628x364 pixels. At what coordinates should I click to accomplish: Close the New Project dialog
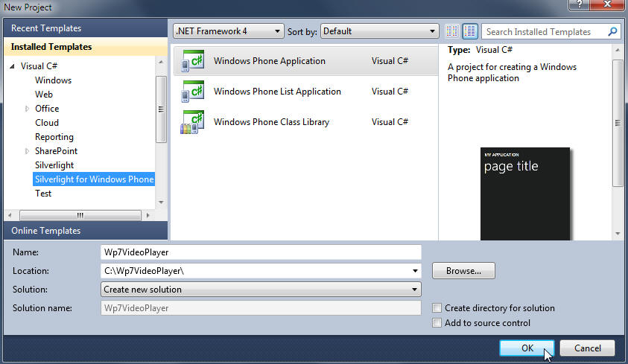pos(607,4)
